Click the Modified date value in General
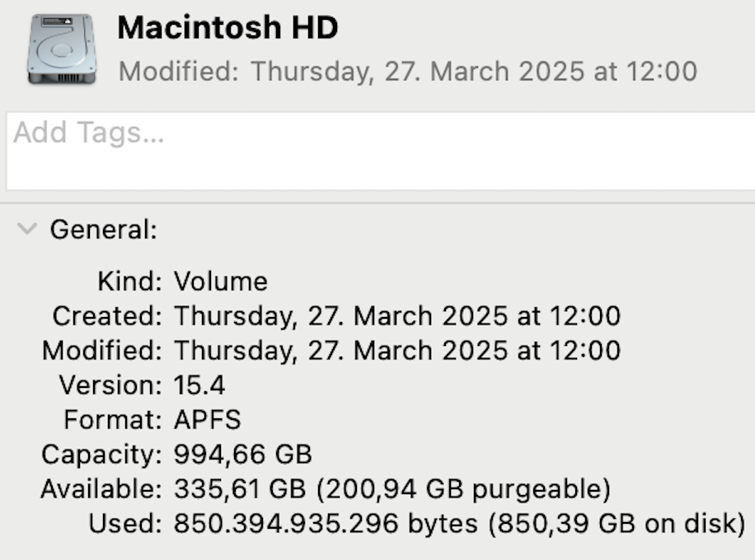Image resolution: width=755 pixels, height=560 pixels. pyautogui.click(x=397, y=350)
